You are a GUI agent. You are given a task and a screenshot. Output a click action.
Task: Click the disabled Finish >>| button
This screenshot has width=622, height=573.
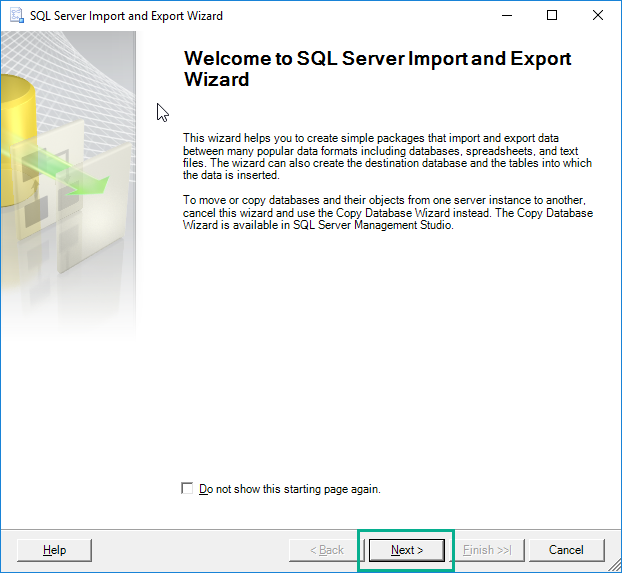(487, 550)
